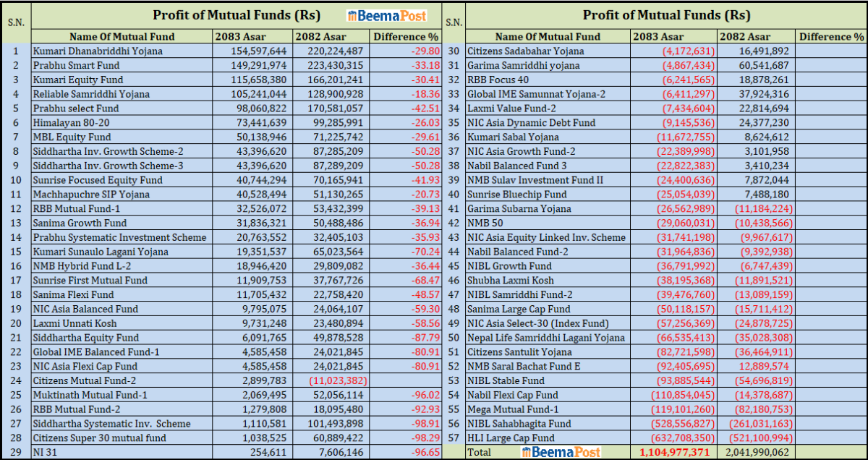
Task: Click NMB Saral Bachat Fund E name
Action: pos(524,367)
